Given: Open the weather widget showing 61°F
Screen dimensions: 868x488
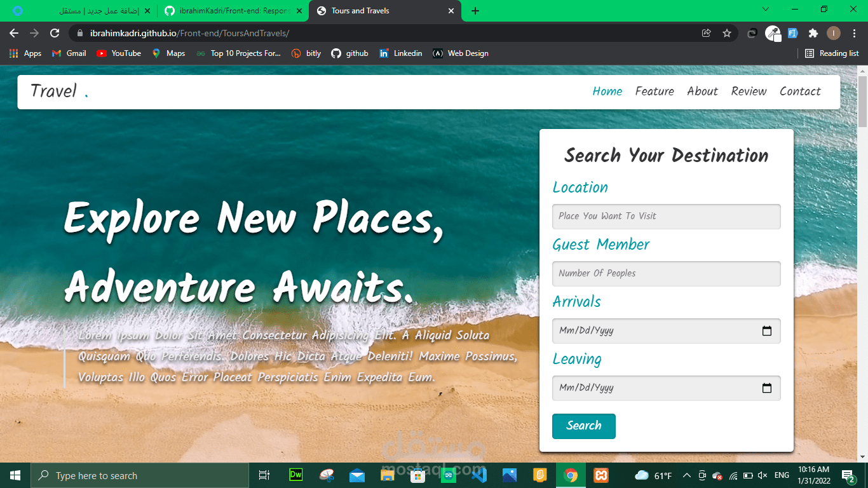Looking at the screenshot, I should (654, 475).
